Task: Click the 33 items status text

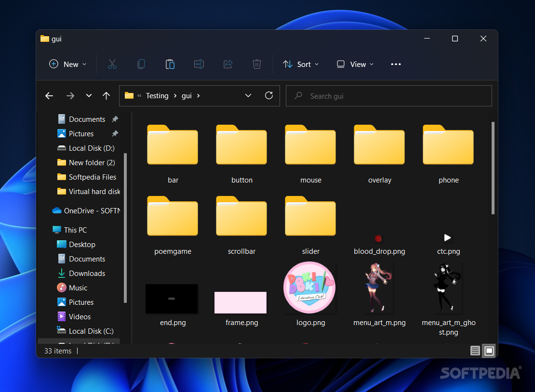Action: (x=58, y=351)
